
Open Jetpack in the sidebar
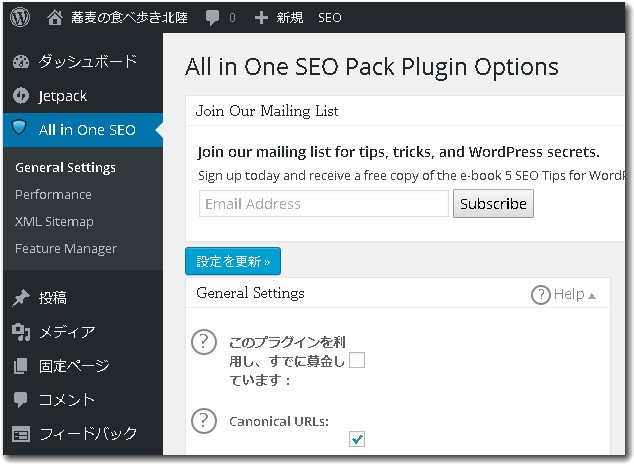(x=63, y=96)
